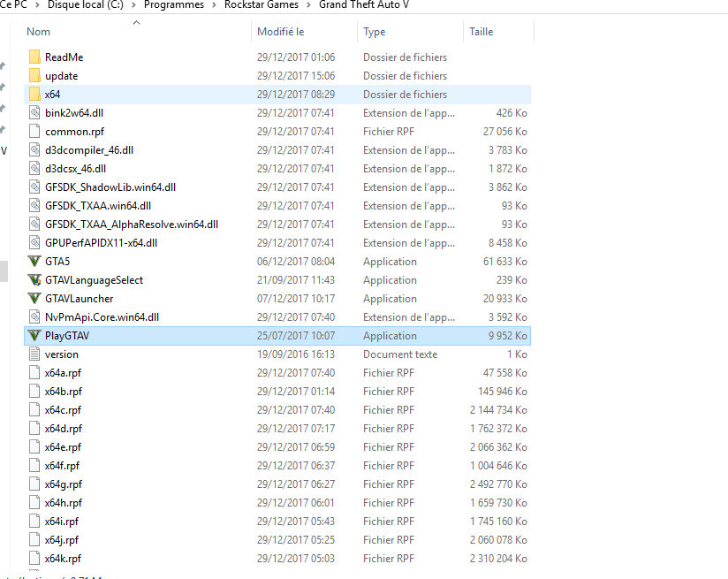Click ReadMe folder type Dossier de fichiers

[x=405, y=57]
